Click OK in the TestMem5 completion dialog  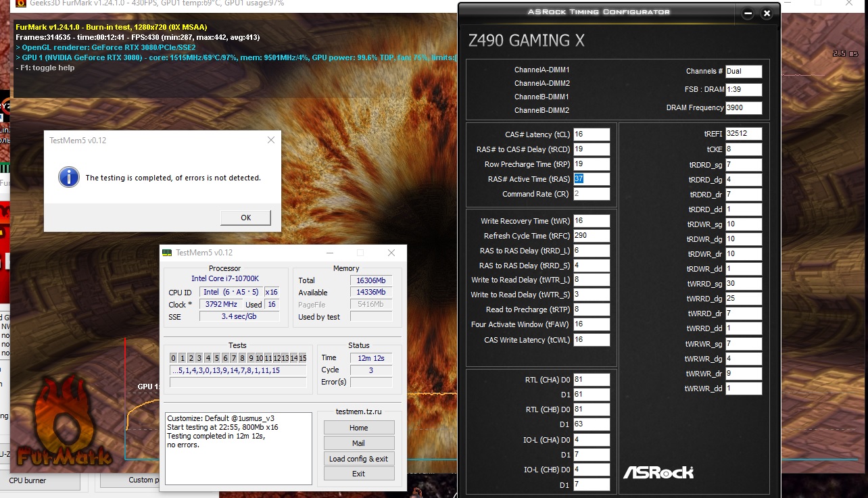245,218
